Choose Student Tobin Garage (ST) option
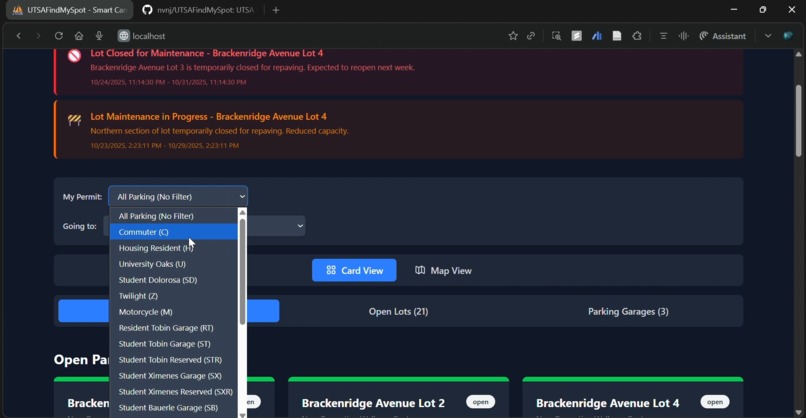The width and height of the screenshot is (806, 418). (x=173, y=343)
